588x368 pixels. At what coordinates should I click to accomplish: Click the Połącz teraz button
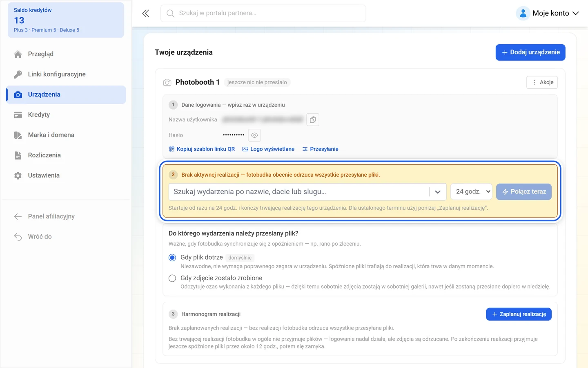(x=524, y=192)
